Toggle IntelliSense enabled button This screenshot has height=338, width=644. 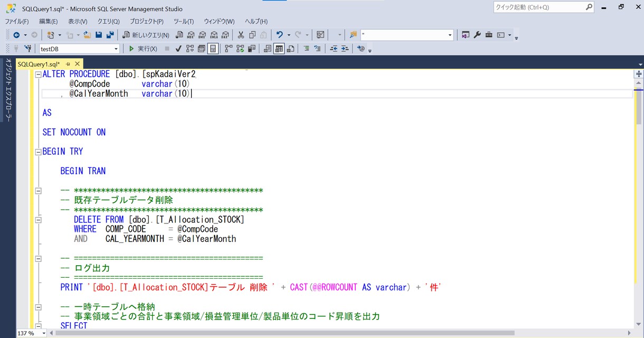pos(213,49)
